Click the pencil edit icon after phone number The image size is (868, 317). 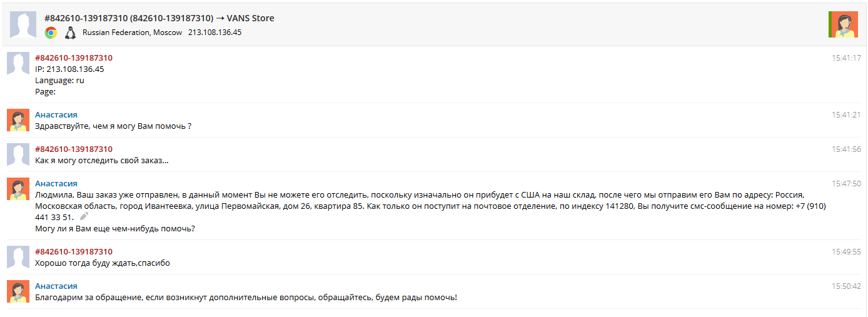[84, 216]
